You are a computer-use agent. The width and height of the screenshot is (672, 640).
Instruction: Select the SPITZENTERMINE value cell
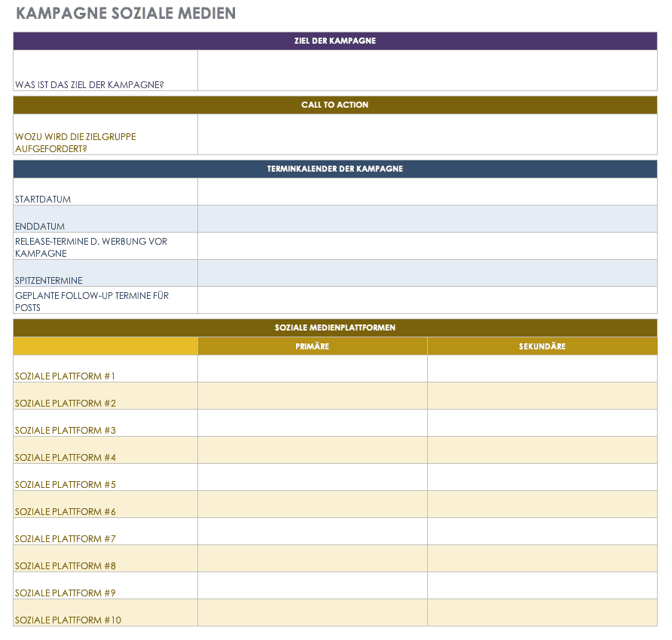[x=427, y=273]
